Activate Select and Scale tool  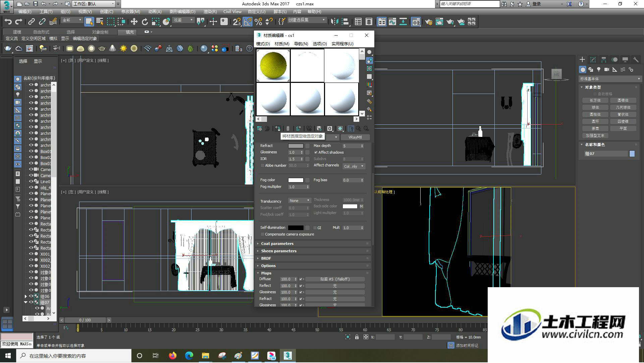(x=155, y=22)
